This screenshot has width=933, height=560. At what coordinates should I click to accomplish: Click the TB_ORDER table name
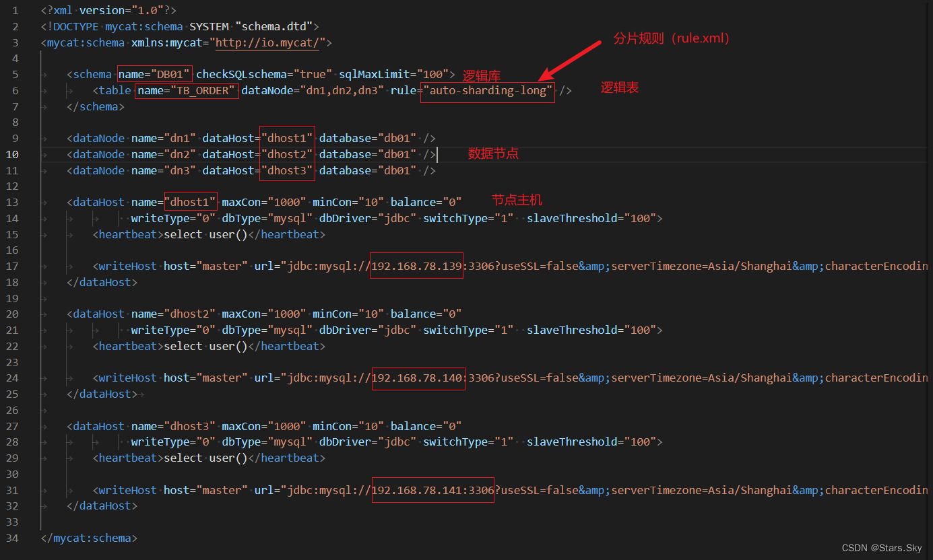(x=203, y=90)
